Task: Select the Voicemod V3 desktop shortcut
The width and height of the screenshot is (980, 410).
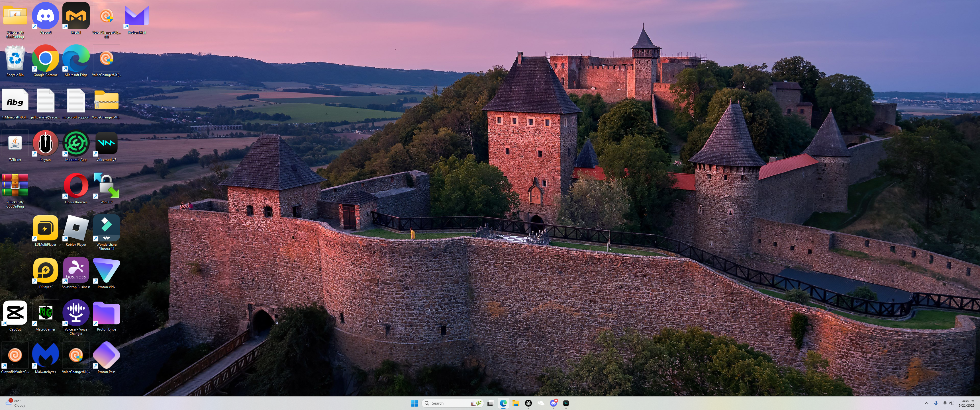Action: 106,143
